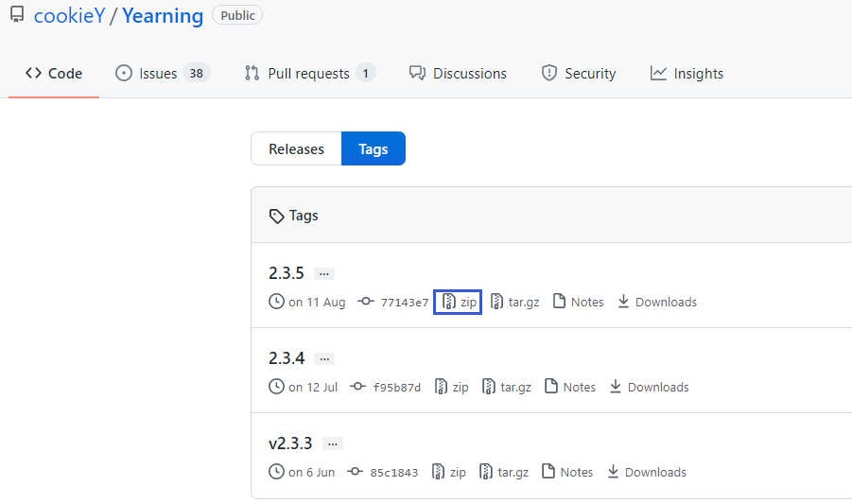Click the Pull requests count badge 1
852x504 pixels.
click(366, 74)
